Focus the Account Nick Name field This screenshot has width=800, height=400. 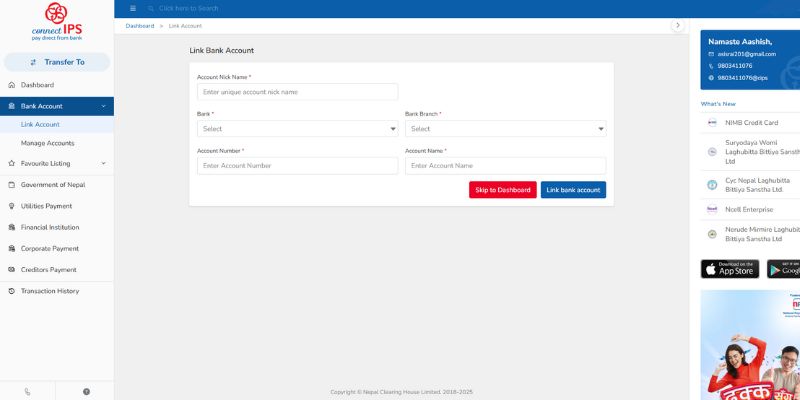click(297, 92)
